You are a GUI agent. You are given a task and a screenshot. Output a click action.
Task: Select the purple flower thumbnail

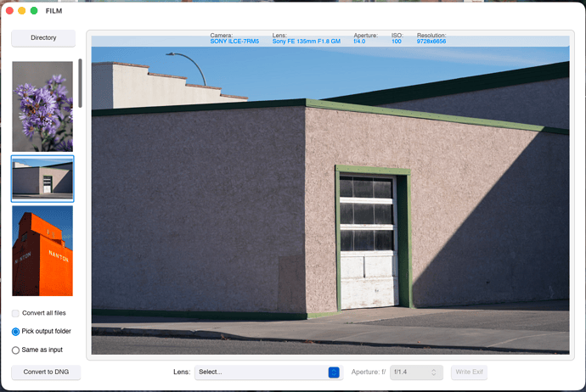(42, 106)
